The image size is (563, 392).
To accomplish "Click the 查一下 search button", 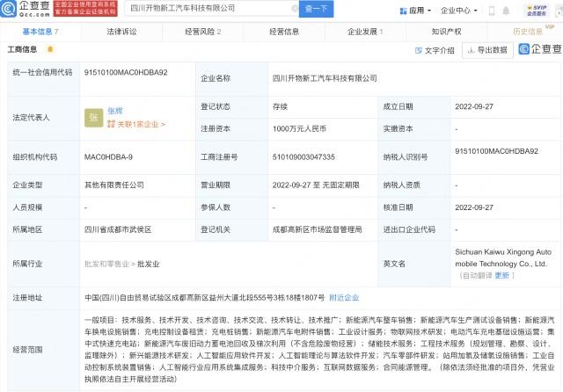I will click(x=316, y=9).
